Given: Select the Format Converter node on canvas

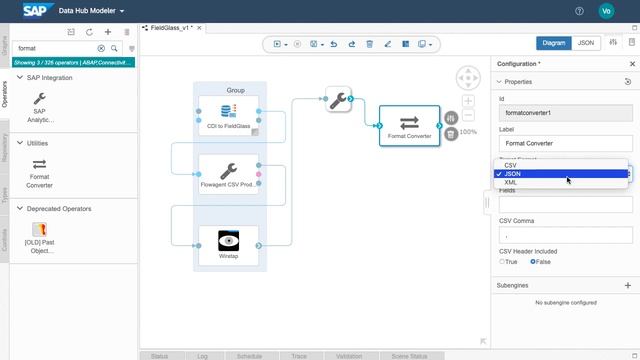Looking at the screenshot, I should [409, 126].
